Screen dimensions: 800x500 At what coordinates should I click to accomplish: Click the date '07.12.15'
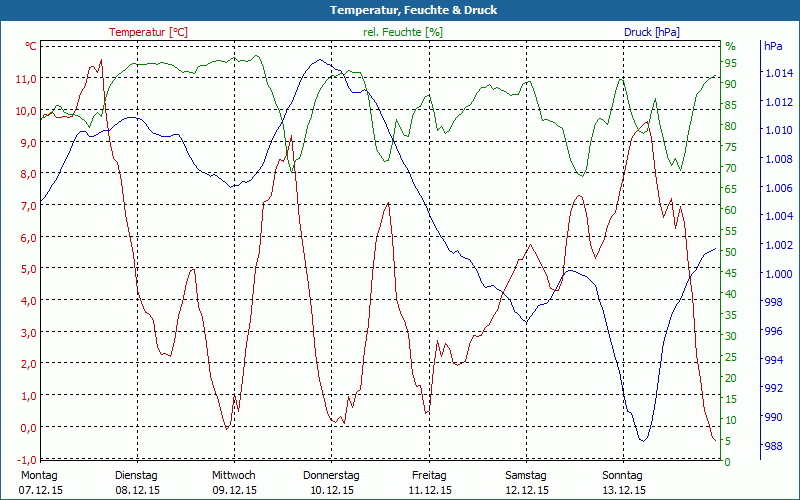click(x=41, y=490)
